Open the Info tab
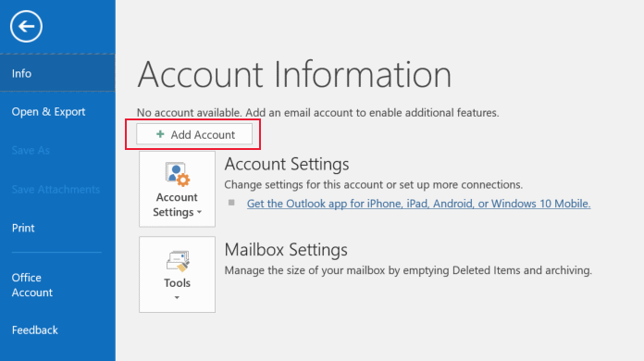Screen dimensions: 644x361 click(57, 73)
